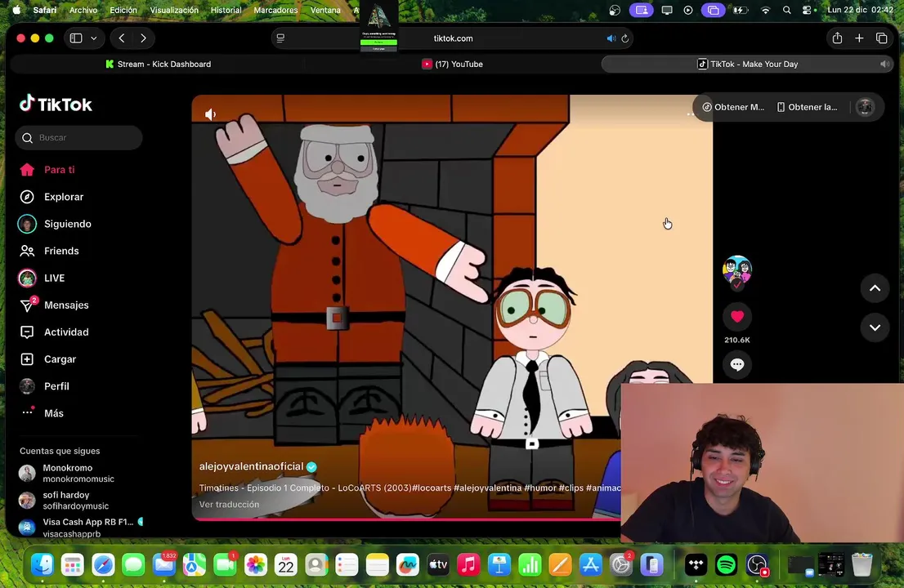Open sidebar dropdown chevron

click(93, 38)
